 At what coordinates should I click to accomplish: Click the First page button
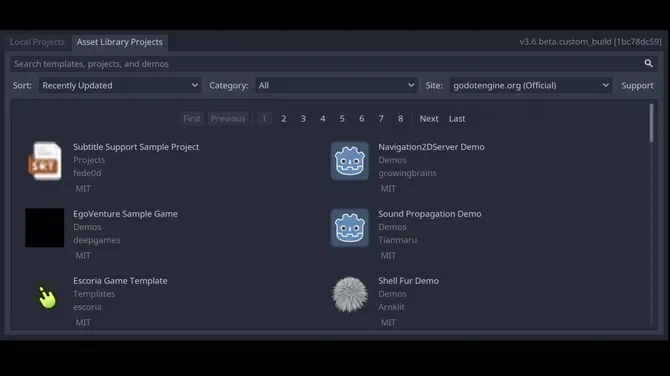192,119
